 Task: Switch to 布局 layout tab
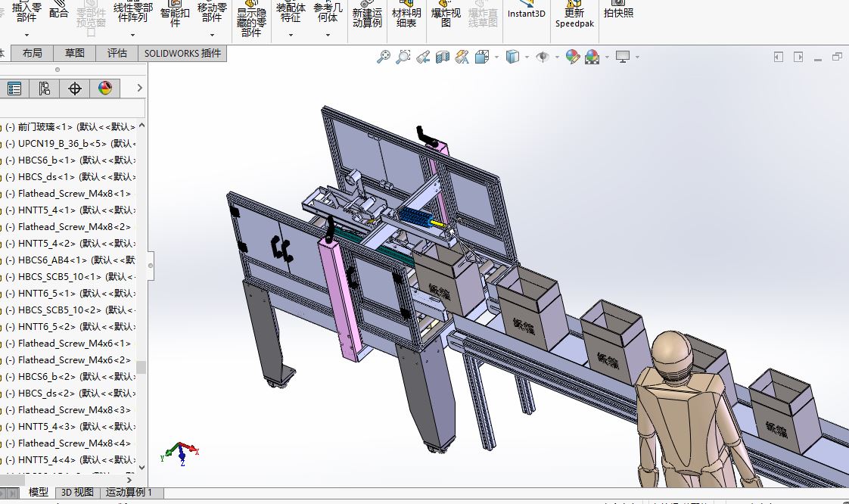point(33,53)
